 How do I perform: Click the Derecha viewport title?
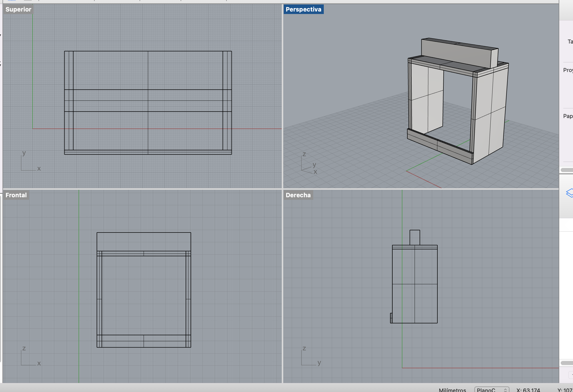[x=298, y=195]
